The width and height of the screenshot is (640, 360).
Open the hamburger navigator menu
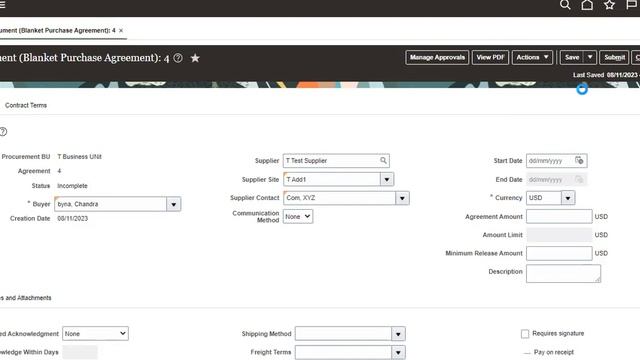[2, 5]
